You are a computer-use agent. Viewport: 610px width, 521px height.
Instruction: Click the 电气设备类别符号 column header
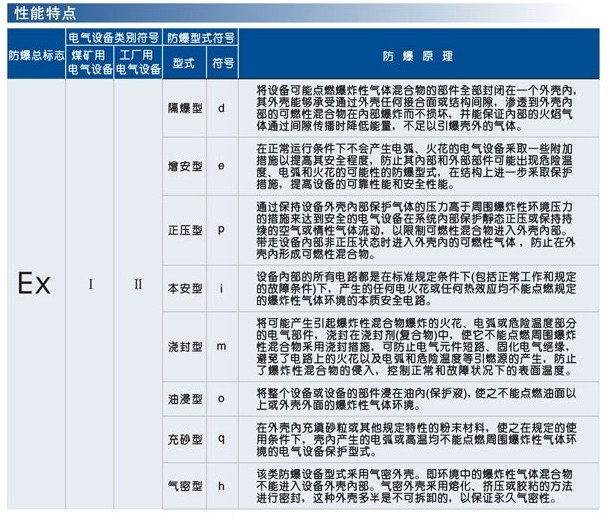112,39
